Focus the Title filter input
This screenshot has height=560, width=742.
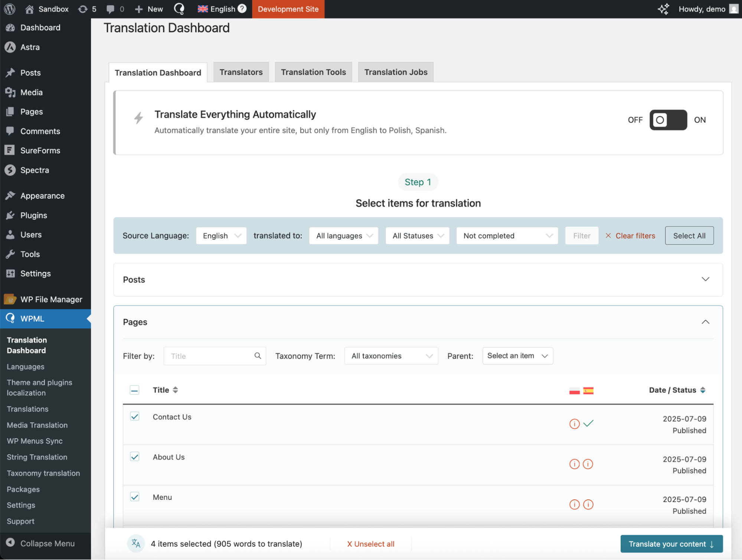click(215, 356)
